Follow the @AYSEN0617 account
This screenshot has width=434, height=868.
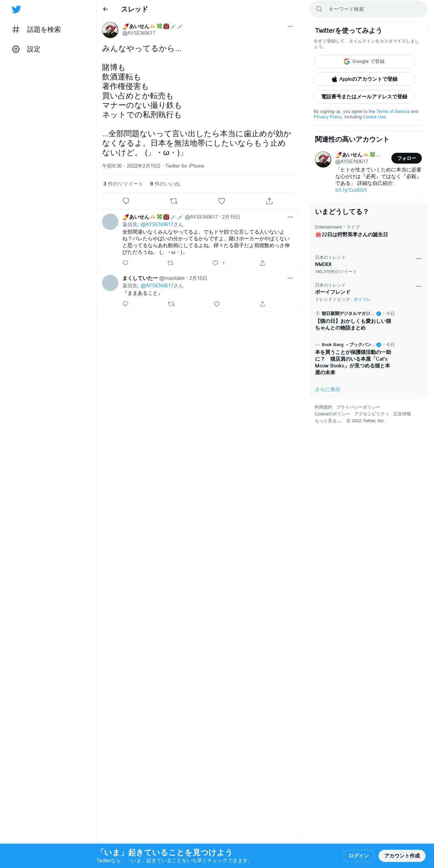(406, 158)
